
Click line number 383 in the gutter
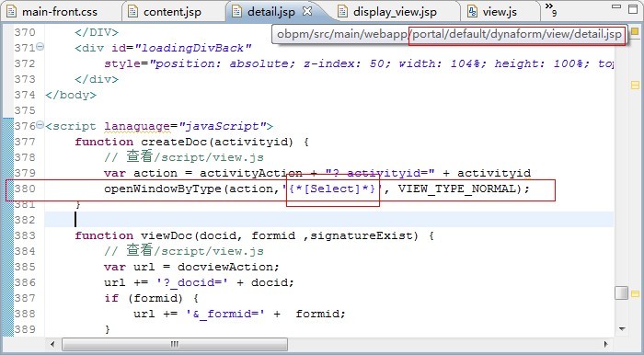click(x=25, y=235)
